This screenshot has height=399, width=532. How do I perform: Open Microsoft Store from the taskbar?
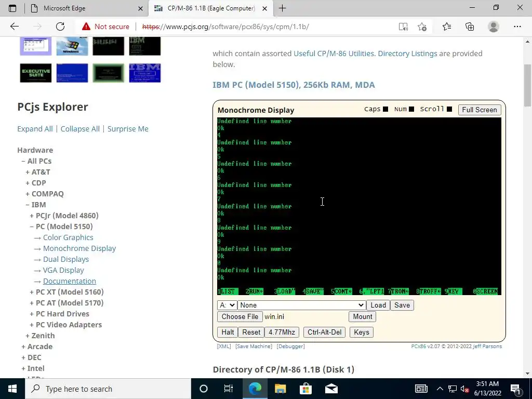point(305,389)
